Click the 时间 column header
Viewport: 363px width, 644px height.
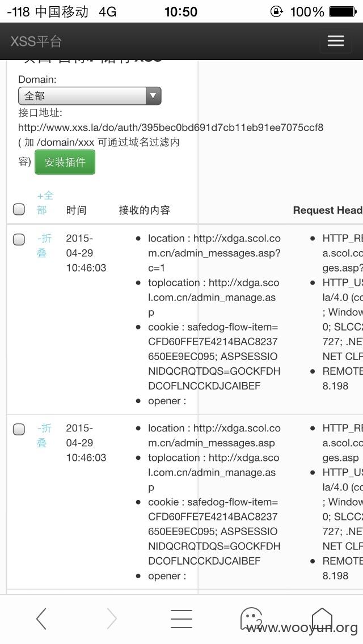tap(77, 210)
